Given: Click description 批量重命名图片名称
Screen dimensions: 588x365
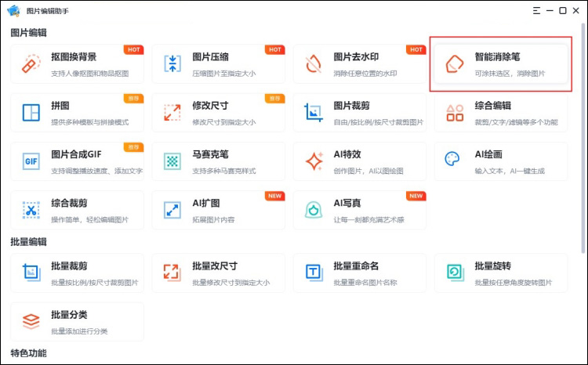Looking at the screenshot, I should pos(365,283).
